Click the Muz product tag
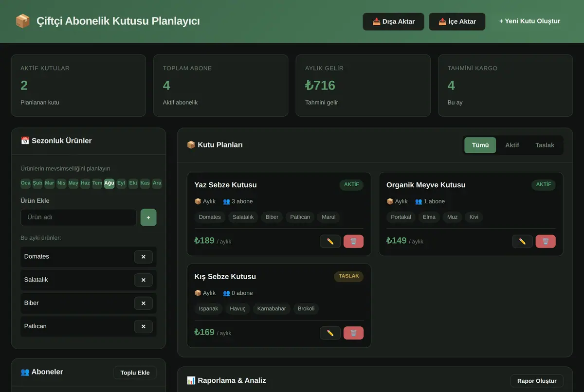584x392 pixels. point(453,217)
